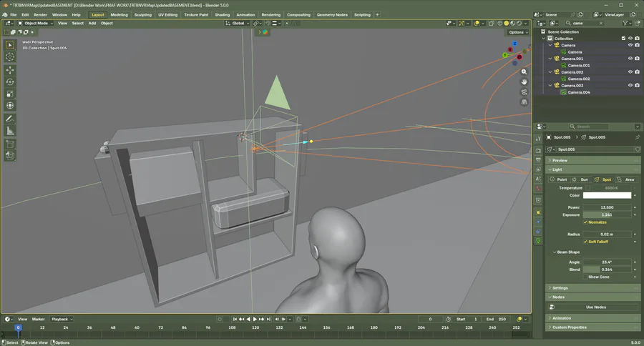The height and width of the screenshot is (346, 644).
Task: Hide Camera.002 with its eye icon
Action: (630, 71)
